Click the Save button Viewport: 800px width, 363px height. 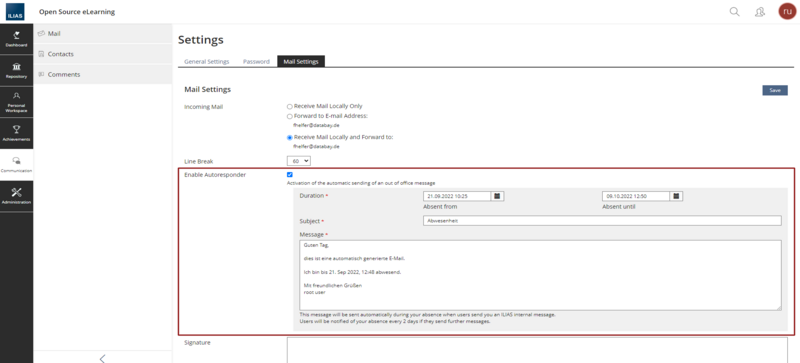point(775,90)
